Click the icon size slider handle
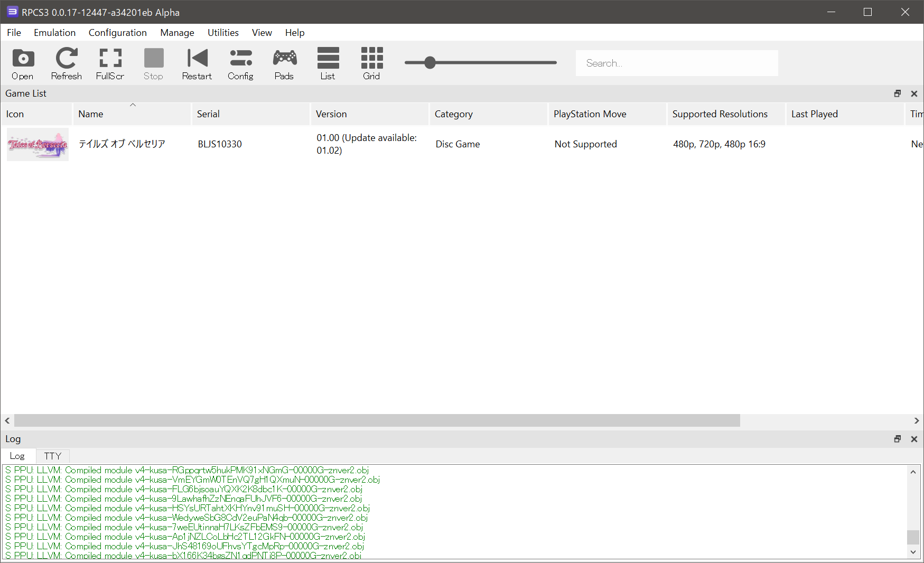Viewport: 924px width, 563px height. (x=430, y=63)
